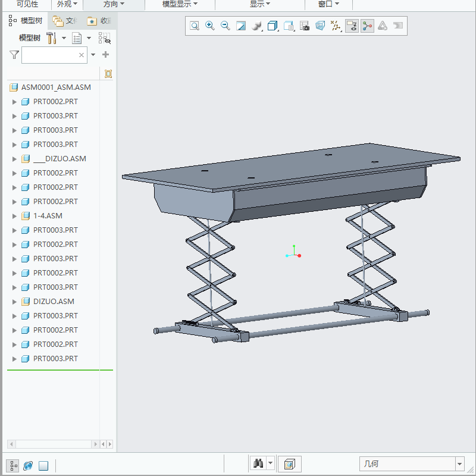Click the coordinate system triad in viewport
This screenshot has height=476, width=476.
click(x=293, y=252)
